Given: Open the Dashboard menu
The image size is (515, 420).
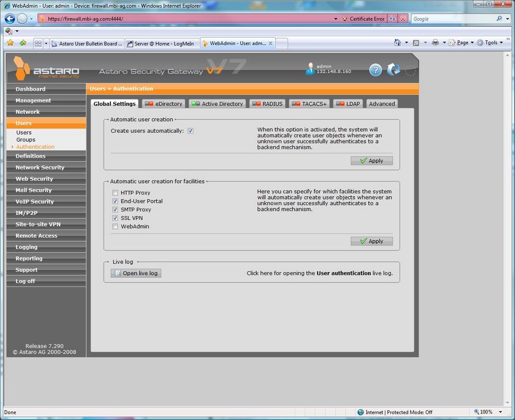Looking at the screenshot, I should click(46, 89).
